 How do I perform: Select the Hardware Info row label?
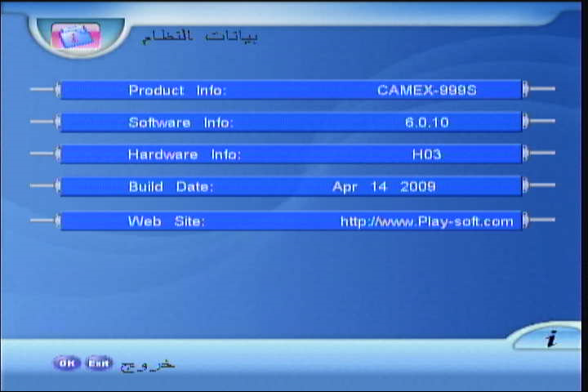point(184,154)
